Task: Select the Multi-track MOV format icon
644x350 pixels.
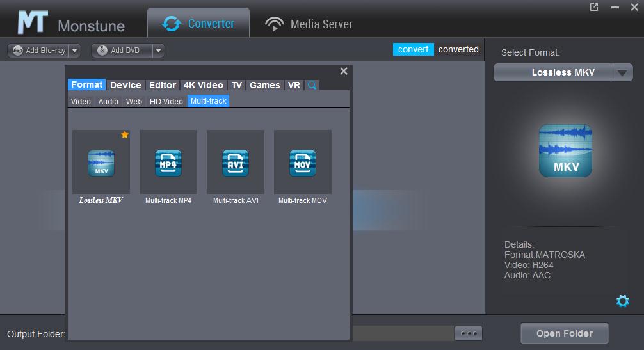Action: 303,163
